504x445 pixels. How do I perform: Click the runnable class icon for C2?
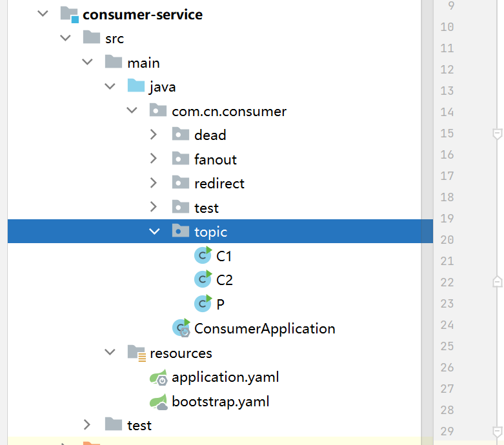203,279
